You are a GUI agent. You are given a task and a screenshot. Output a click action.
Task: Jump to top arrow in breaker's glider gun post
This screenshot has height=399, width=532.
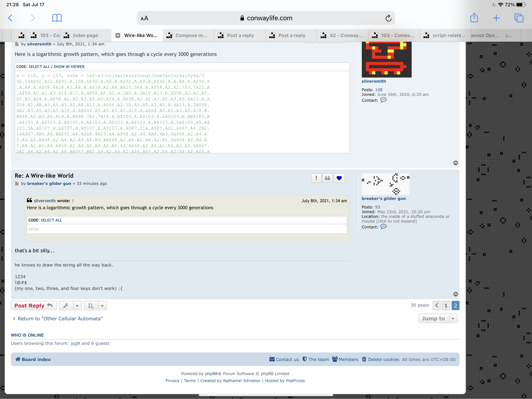[x=455, y=294]
